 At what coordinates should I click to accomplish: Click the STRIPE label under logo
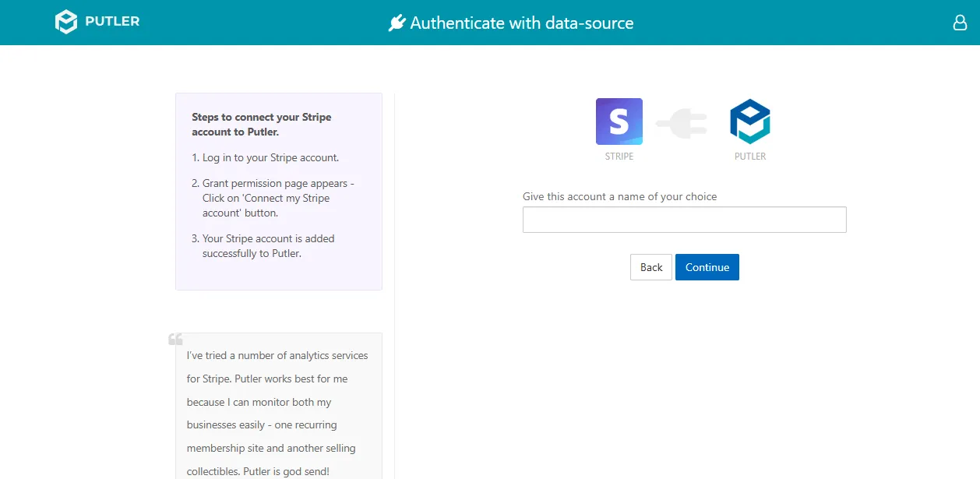tap(619, 157)
